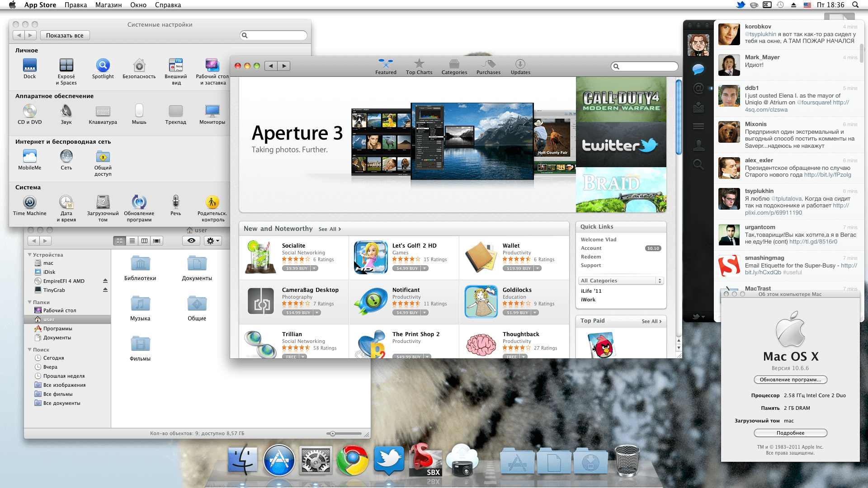
Task: Open Обновление программ preference pane
Action: [x=139, y=208]
